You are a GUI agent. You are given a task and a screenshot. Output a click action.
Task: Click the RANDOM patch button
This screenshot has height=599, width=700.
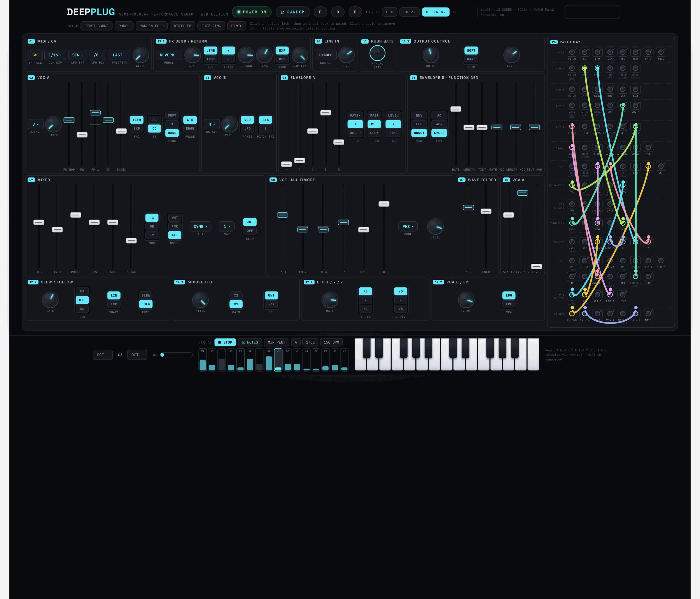[x=293, y=12]
